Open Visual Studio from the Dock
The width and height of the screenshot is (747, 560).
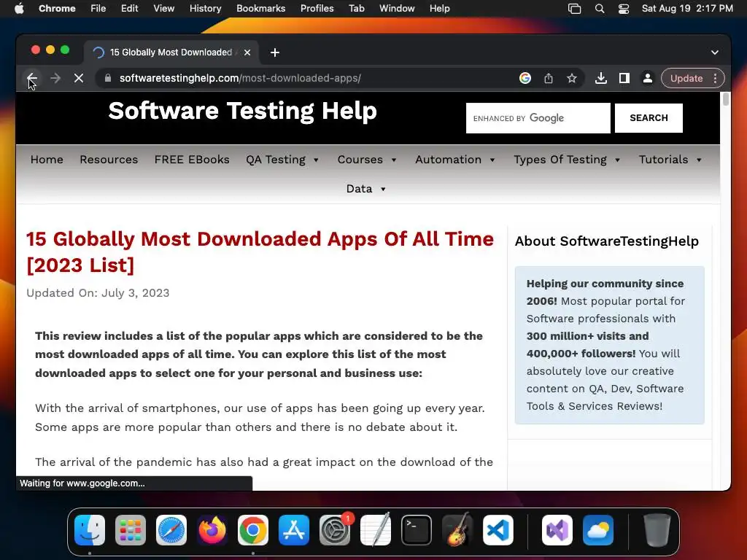point(557,530)
